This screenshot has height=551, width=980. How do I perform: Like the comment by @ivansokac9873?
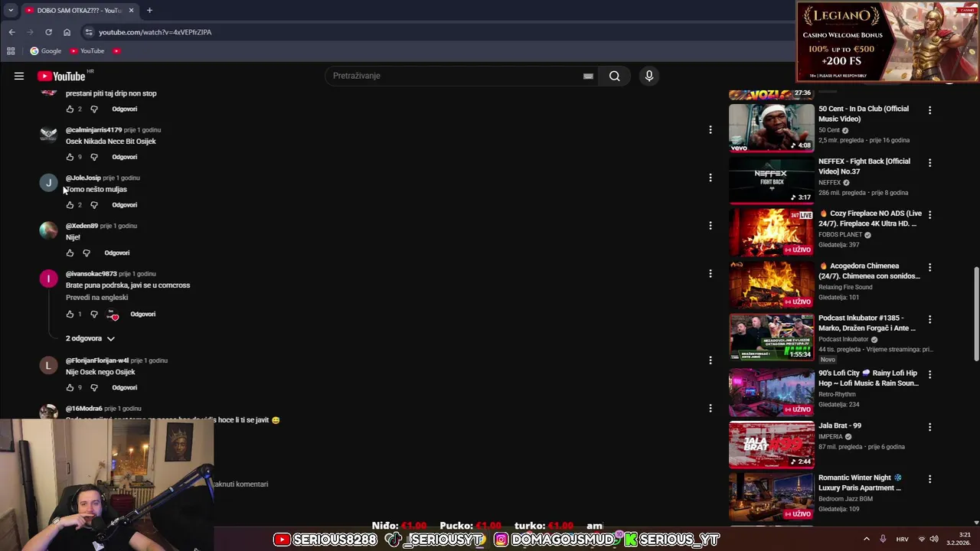tap(70, 314)
